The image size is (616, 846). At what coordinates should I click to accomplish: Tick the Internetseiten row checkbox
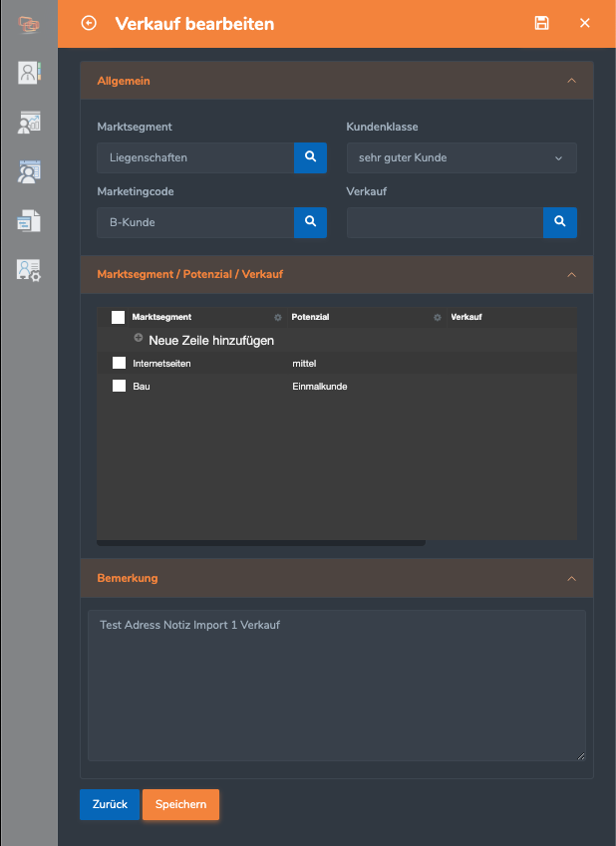[119, 364]
